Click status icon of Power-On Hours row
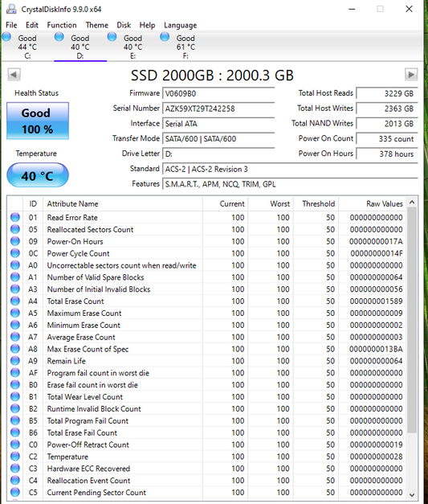 coord(15,241)
